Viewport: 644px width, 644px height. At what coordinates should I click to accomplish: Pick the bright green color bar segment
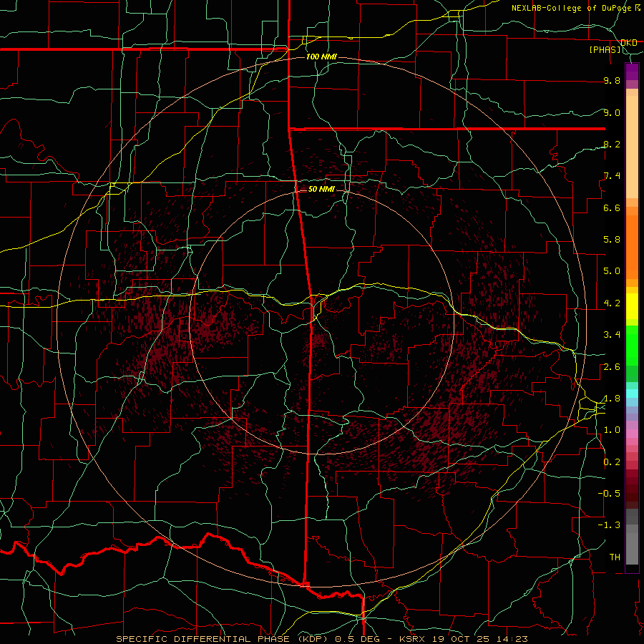click(632, 345)
